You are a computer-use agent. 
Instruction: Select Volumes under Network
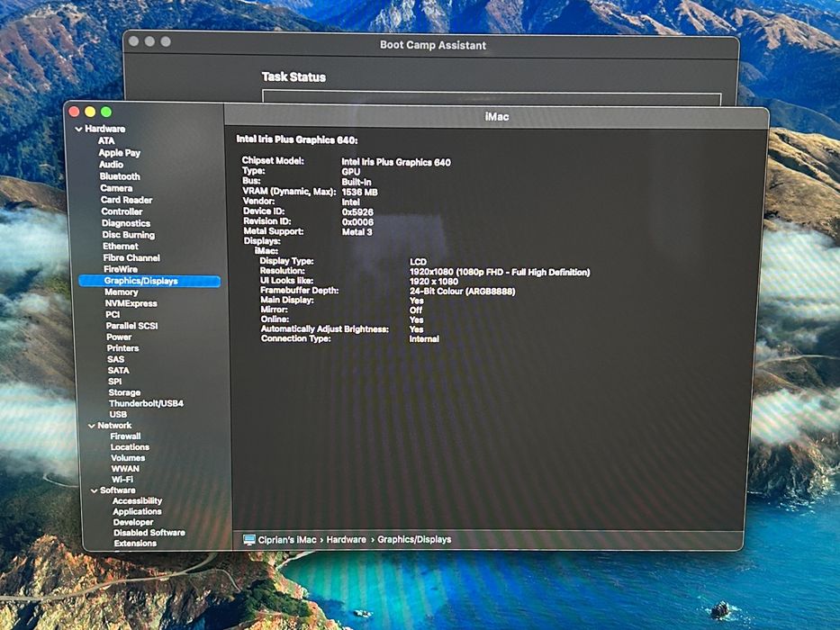tap(128, 458)
